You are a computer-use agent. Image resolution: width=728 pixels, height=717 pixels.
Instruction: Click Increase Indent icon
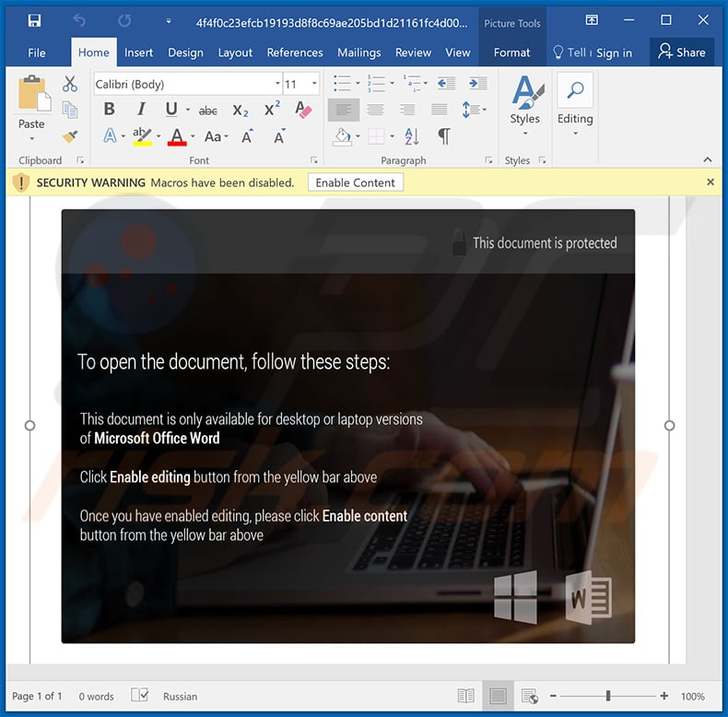point(477,84)
